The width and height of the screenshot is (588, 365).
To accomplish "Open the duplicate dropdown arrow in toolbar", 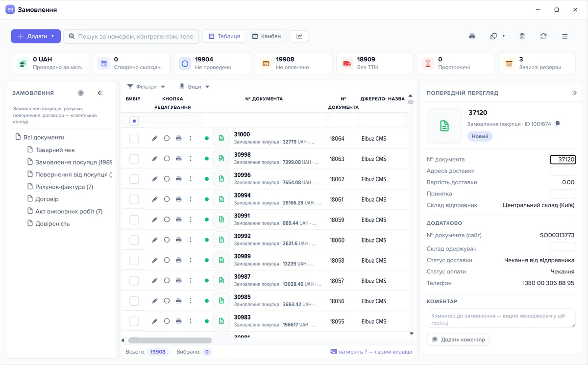I will pos(503,36).
